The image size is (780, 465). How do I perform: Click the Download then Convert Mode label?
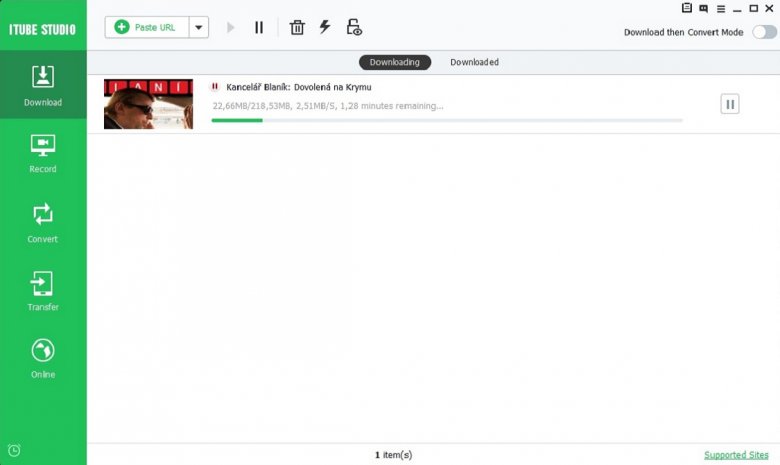[683, 32]
